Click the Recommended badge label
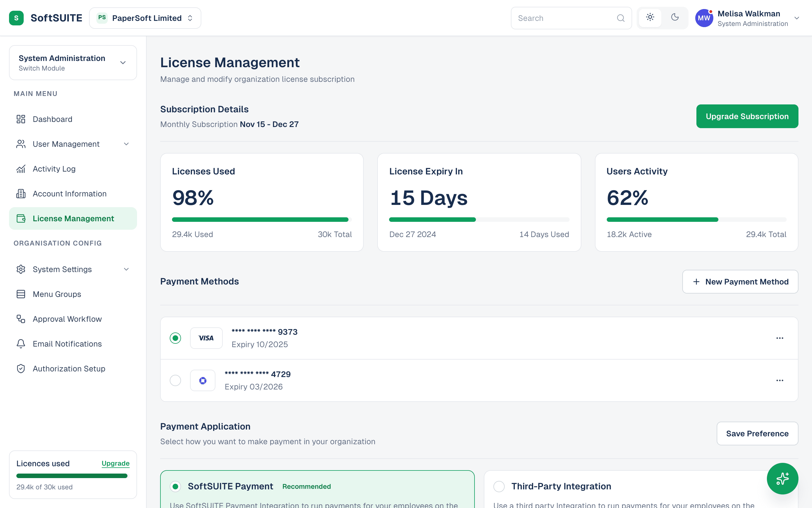This screenshot has width=812, height=508. click(306, 486)
